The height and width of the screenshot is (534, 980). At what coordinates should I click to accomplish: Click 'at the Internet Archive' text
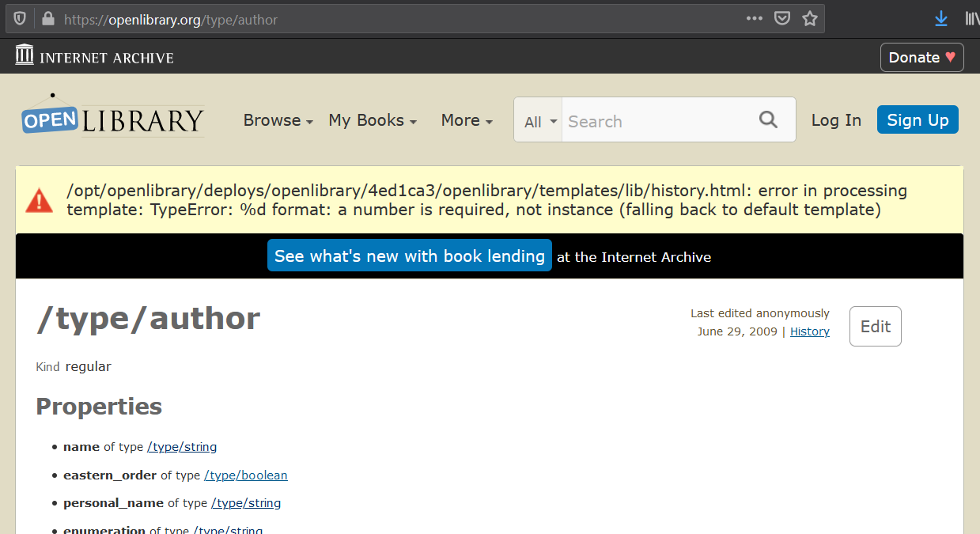(x=634, y=257)
